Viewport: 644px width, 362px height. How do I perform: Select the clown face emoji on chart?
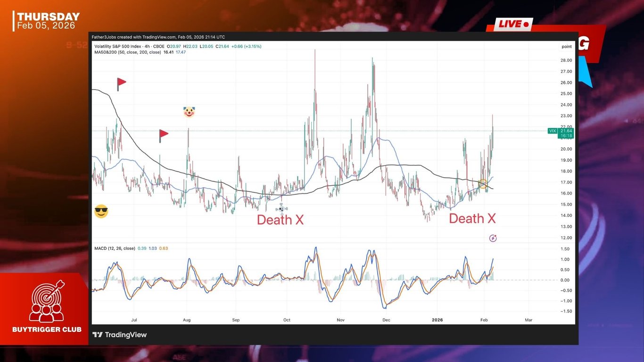(x=189, y=112)
